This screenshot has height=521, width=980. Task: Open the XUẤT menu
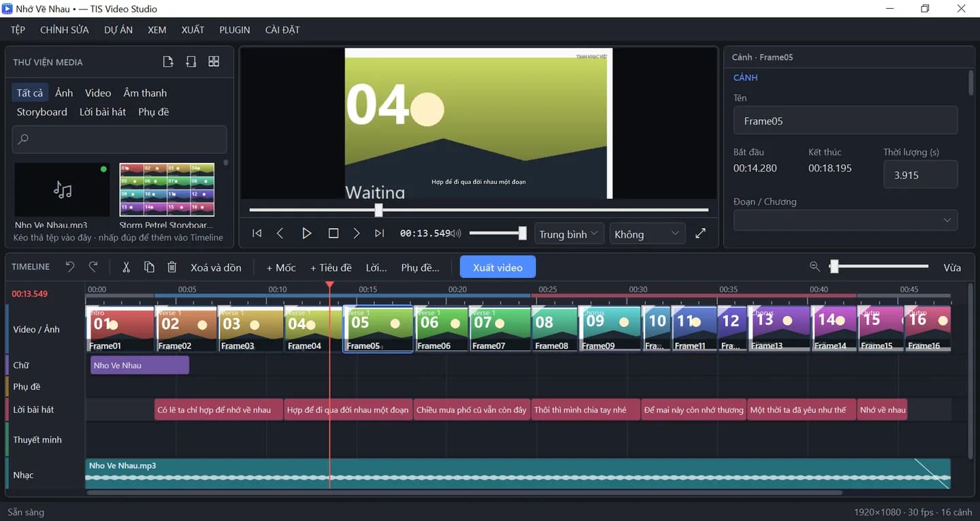193,30
